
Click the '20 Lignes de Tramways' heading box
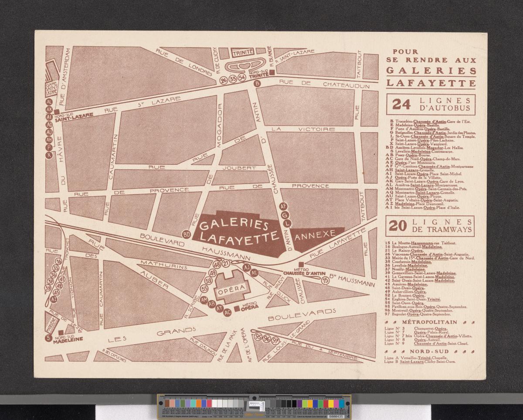430,225
